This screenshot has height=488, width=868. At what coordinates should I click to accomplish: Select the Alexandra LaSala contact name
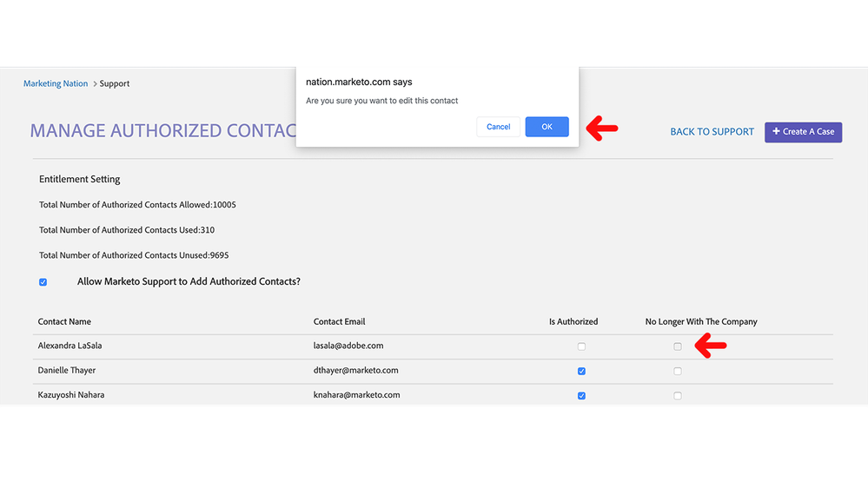pyautogui.click(x=70, y=346)
